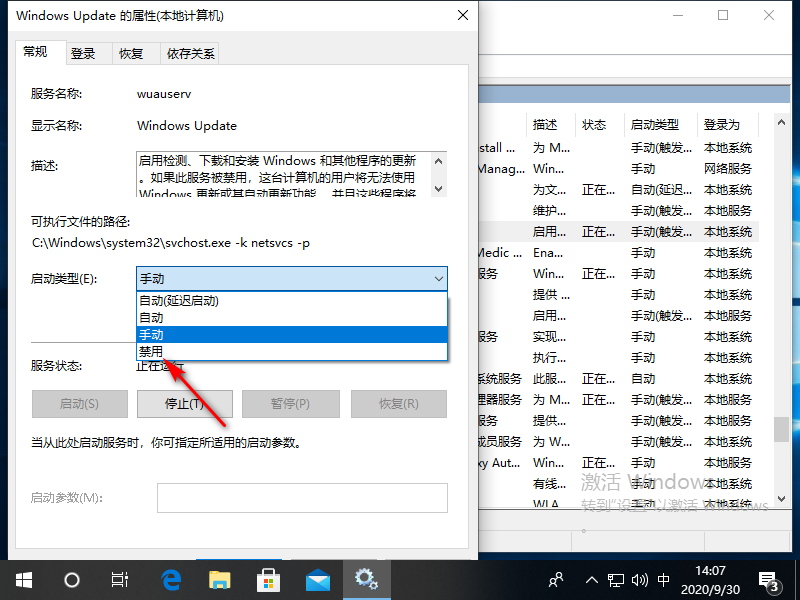Choose 自动(延迟启动) in the dropdown list
The image size is (800, 600).
pyautogui.click(x=178, y=300)
